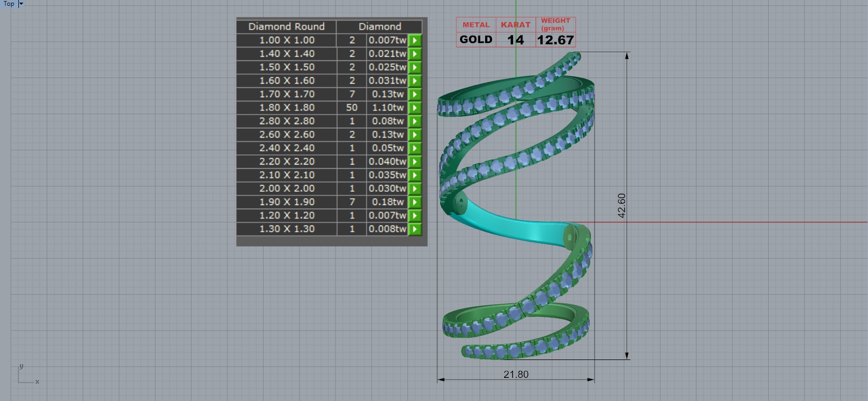
Task: Select the 0.05tw weight cell
Action: click(x=388, y=148)
